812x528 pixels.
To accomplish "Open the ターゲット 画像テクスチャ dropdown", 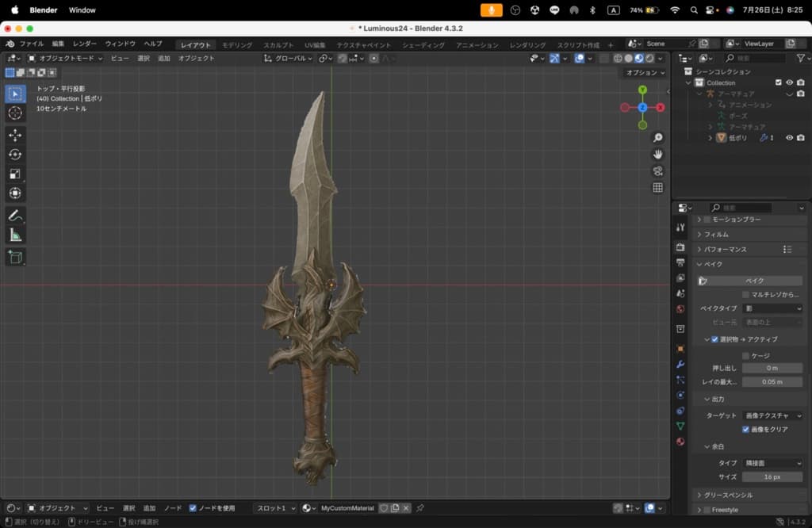I will coord(772,415).
